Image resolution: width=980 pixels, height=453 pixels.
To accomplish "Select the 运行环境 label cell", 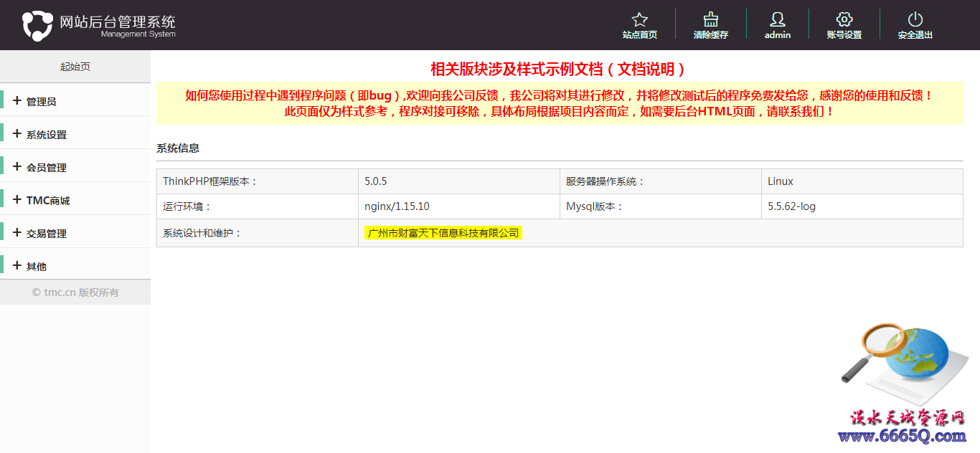I will [x=258, y=206].
